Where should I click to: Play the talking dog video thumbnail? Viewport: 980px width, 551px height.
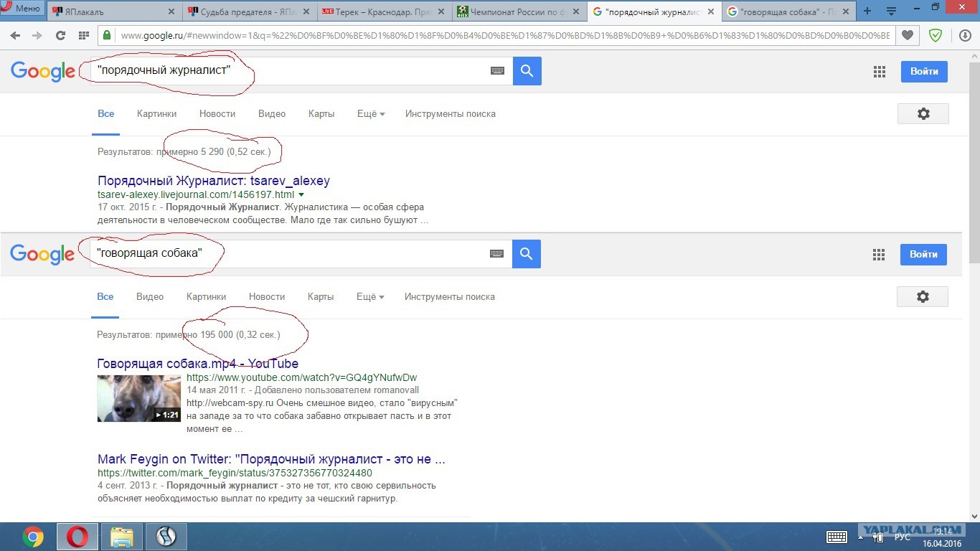pos(139,398)
